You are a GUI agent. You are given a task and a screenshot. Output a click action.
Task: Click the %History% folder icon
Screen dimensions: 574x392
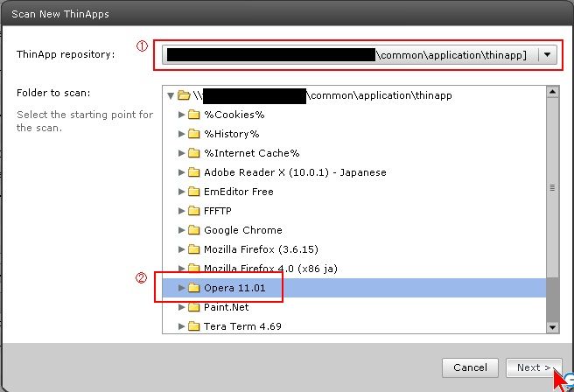tap(193, 134)
